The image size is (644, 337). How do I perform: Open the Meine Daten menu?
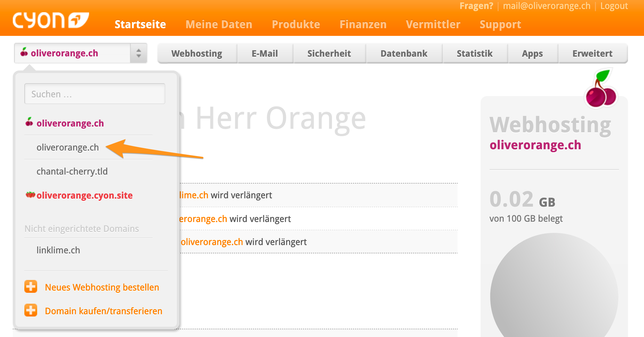219,24
